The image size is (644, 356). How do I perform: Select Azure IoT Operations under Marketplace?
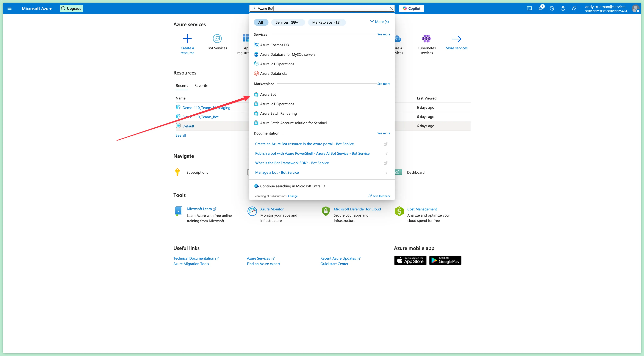(x=277, y=104)
